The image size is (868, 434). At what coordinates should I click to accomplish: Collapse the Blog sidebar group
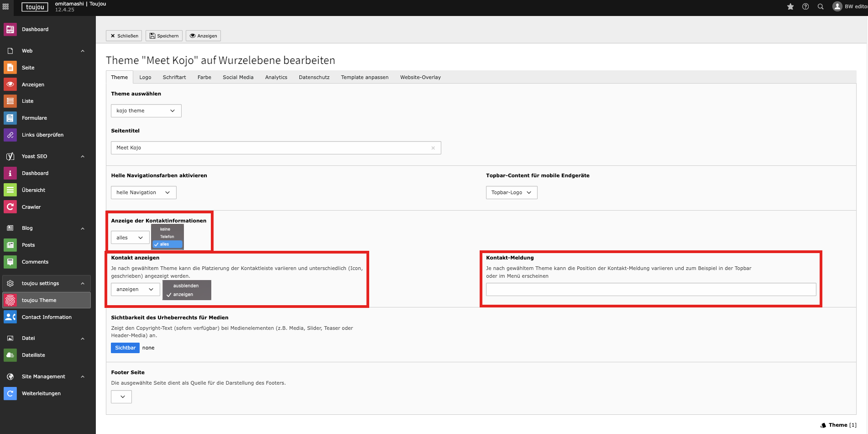click(x=83, y=228)
